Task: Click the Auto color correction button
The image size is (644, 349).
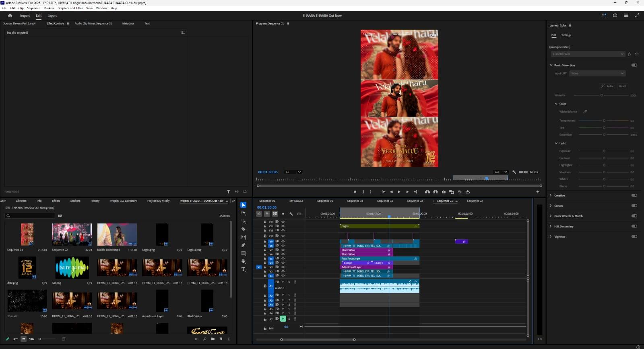Action: coord(607,86)
